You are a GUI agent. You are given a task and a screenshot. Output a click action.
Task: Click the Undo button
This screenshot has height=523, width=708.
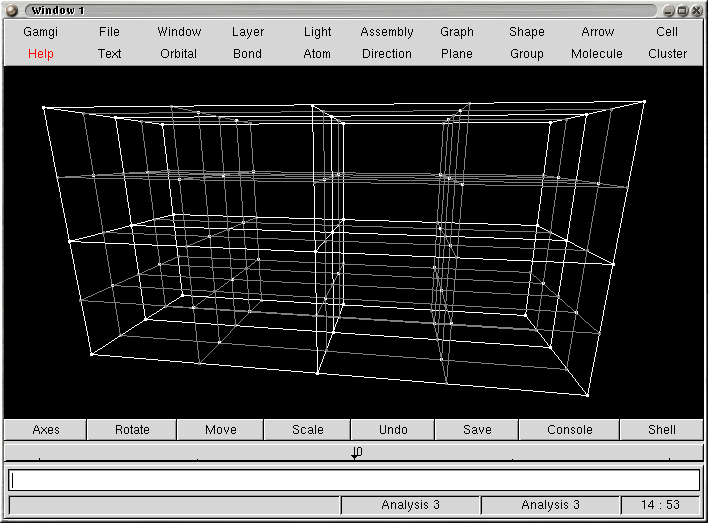(x=393, y=430)
